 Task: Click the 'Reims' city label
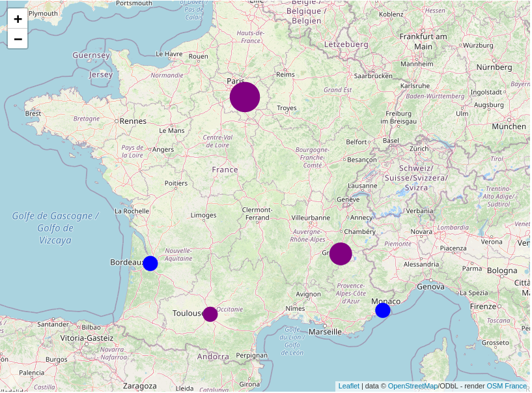pos(285,74)
